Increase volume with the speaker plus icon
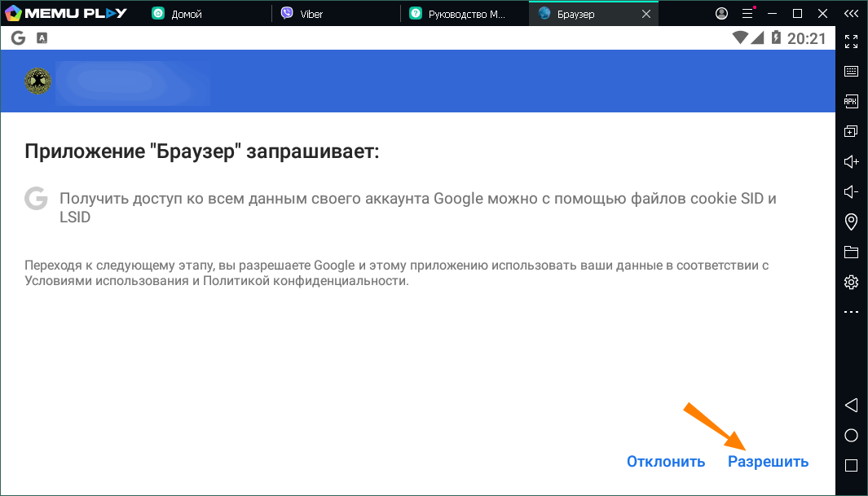The width and height of the screenshot is (868, 496). click(x=851, y=161)
